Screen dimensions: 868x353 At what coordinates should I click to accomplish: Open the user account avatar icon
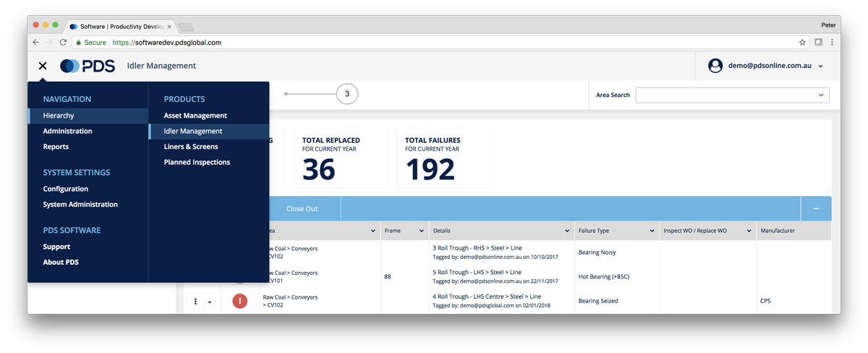715,66
